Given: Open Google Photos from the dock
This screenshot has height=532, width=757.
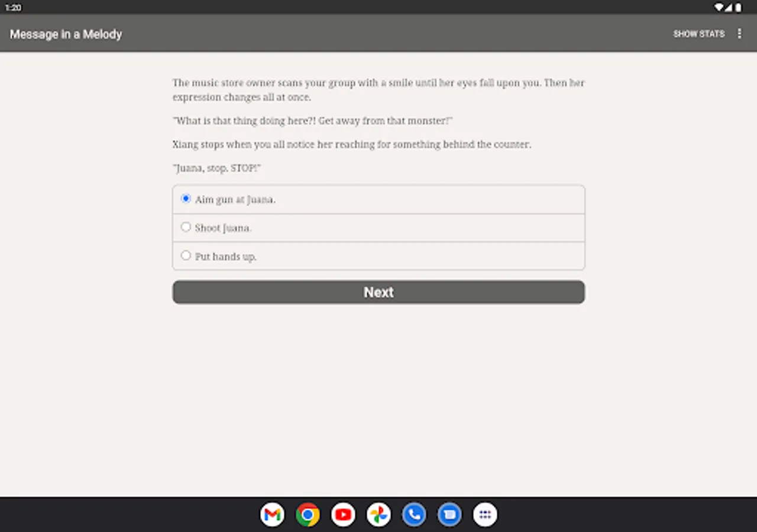Looking at the screenshot, I should point(378,514).
